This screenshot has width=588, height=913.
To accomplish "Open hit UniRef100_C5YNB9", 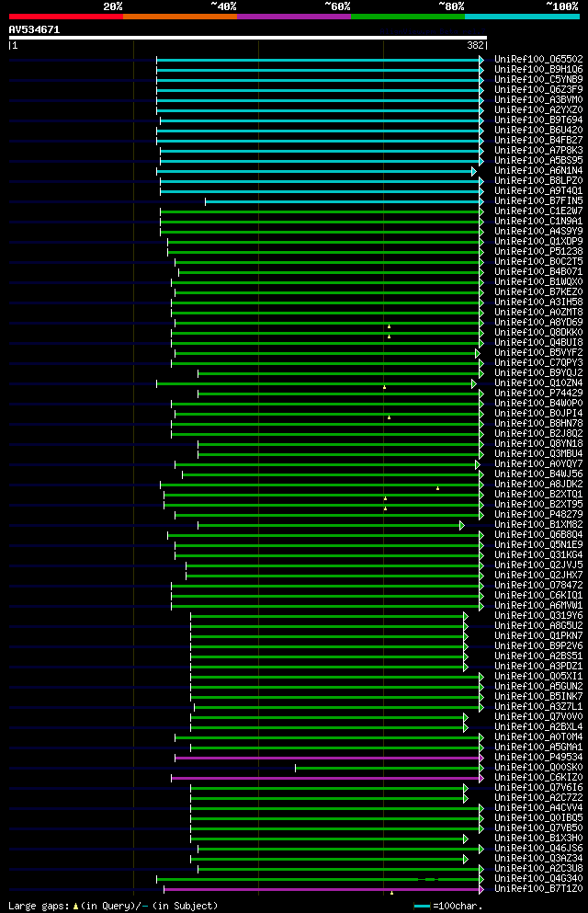I will pyautogui.click(x=538, y=79).
